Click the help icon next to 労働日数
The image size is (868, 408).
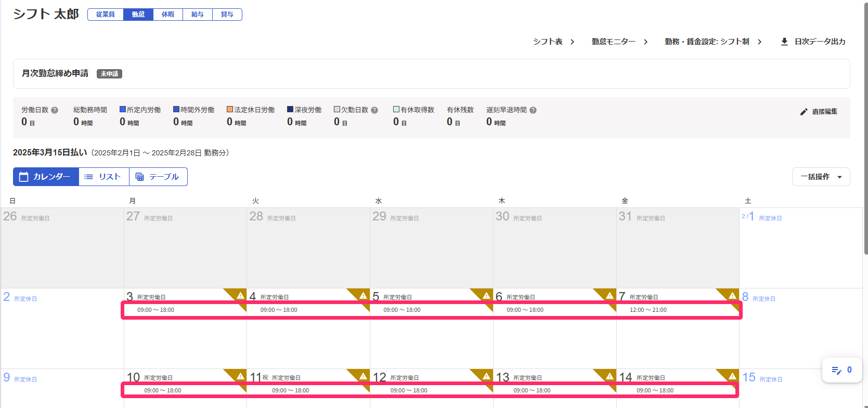pos(55,110)
